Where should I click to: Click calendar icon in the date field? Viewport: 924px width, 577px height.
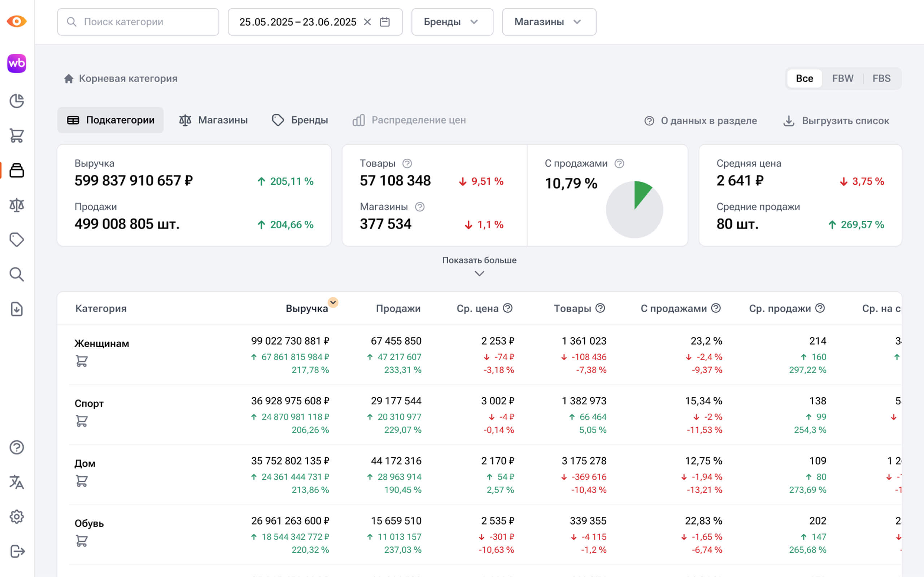[384, 22]
